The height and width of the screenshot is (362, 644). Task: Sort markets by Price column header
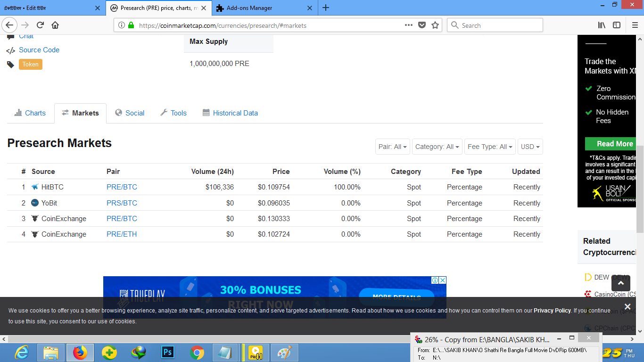click(281, 172)
